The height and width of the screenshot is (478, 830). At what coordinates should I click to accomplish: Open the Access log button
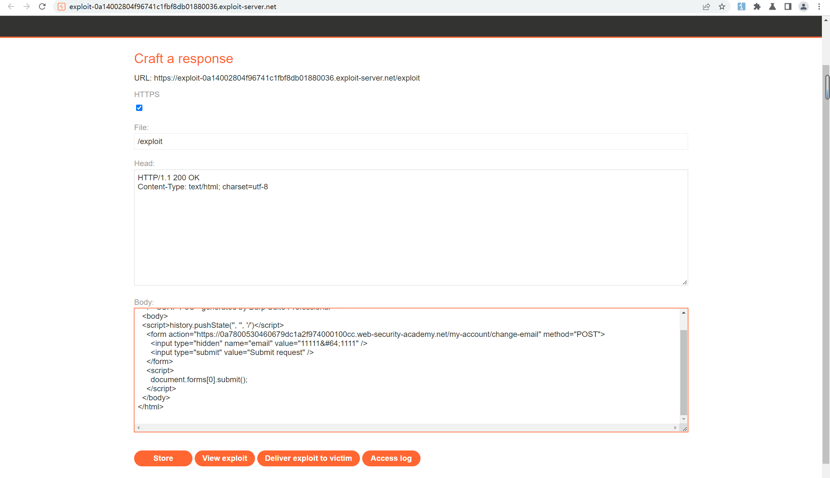click(x=391, y=458)
